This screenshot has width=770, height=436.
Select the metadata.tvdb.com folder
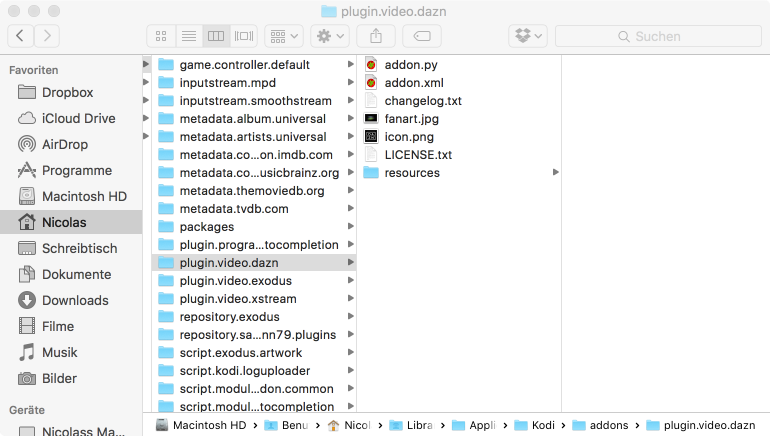[x=254, y=209]
